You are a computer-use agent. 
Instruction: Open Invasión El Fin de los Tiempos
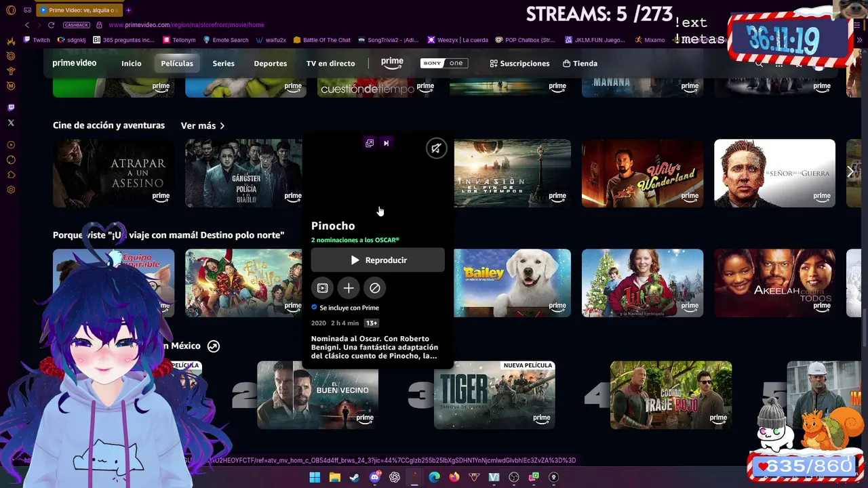click(512, 173)
